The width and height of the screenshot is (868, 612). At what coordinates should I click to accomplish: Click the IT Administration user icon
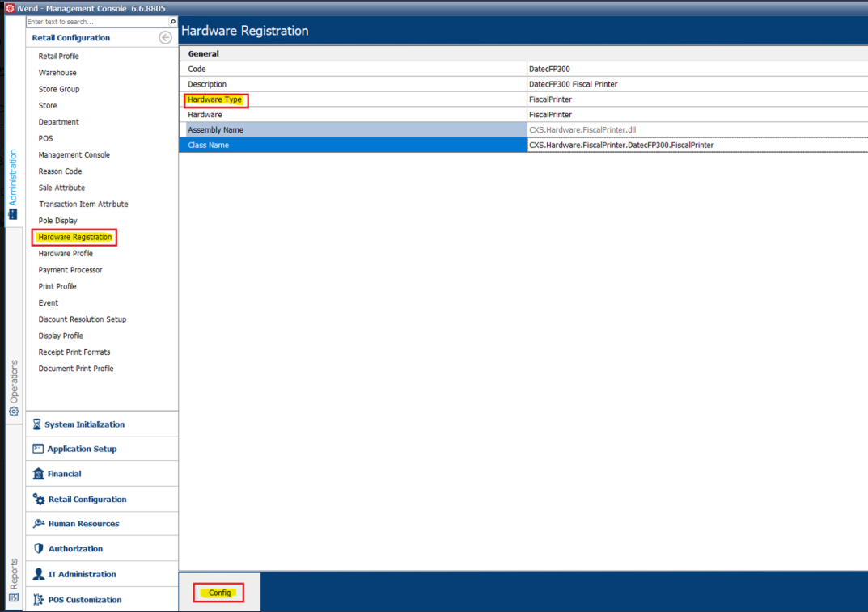tap(38, 575)
